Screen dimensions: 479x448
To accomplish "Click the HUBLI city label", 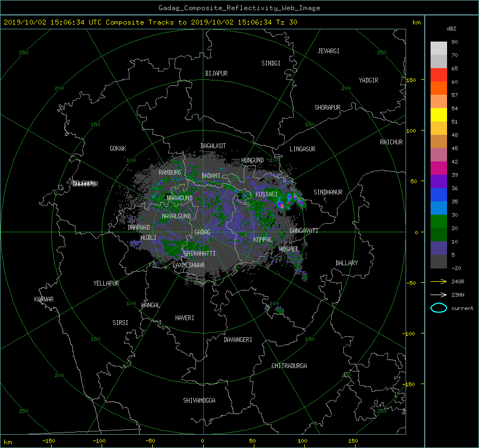I will pos(148,238).
